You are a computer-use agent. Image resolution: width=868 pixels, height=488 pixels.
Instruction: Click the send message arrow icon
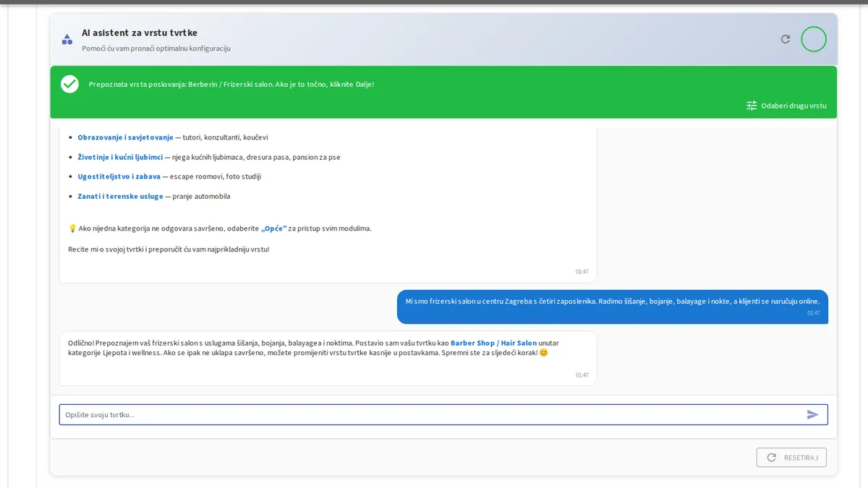(x=813, y=414)
